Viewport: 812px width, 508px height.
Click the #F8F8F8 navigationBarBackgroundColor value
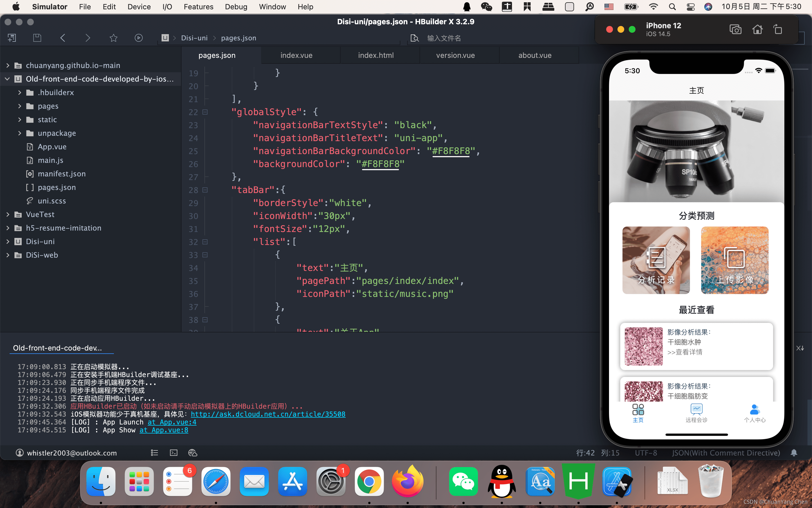pyautogui.click(x=451, y=151)
